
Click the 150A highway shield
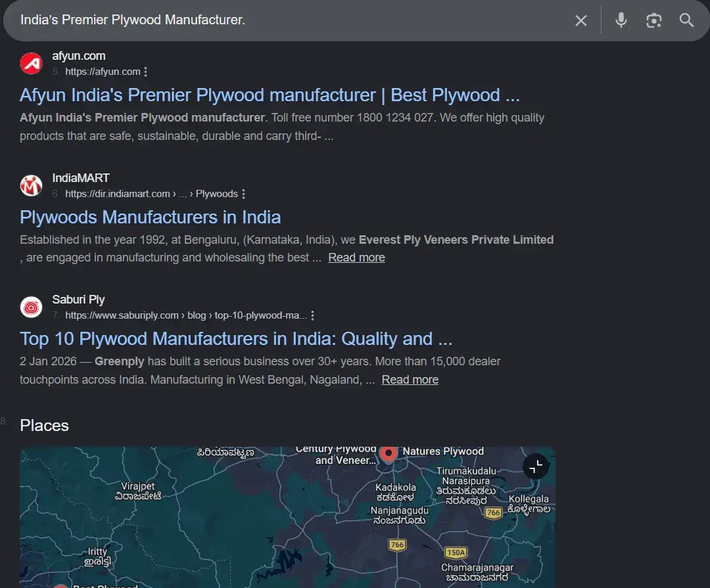tap(456, 553)
